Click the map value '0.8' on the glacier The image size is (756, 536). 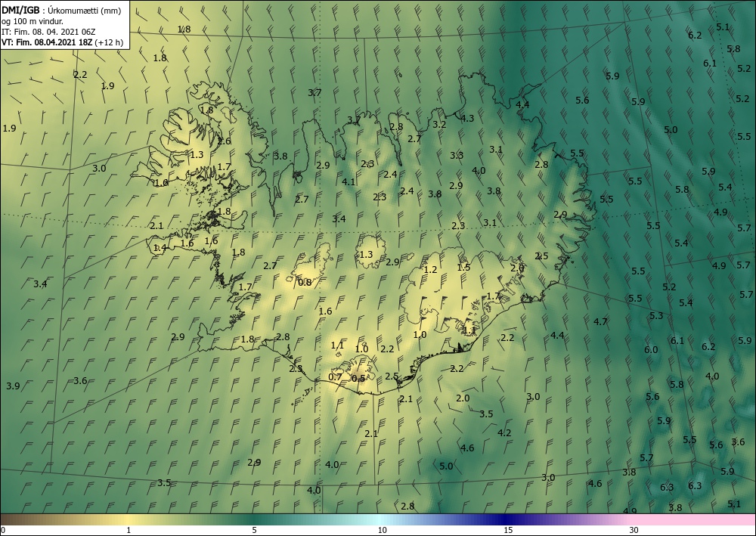click(305, 283)
